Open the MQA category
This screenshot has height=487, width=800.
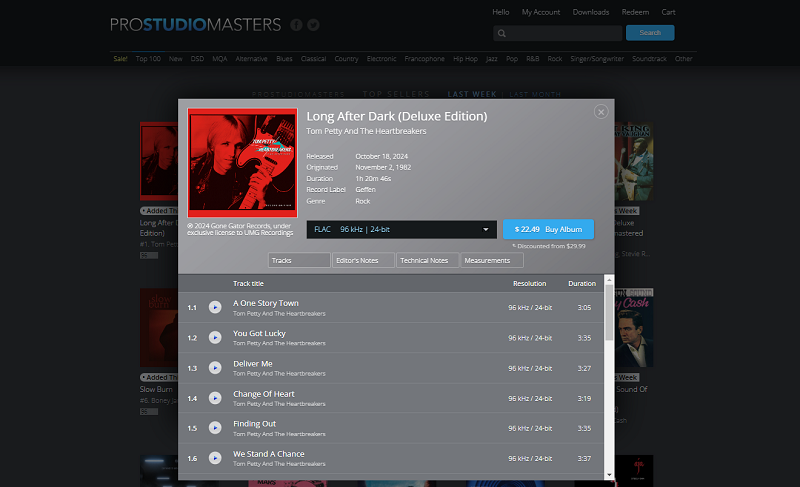click(x=220, y=59)
